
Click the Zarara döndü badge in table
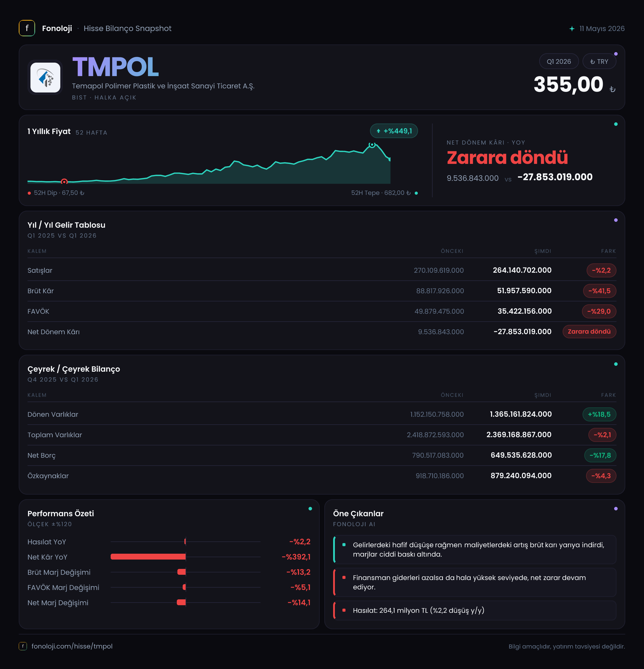tap(589, 332)
